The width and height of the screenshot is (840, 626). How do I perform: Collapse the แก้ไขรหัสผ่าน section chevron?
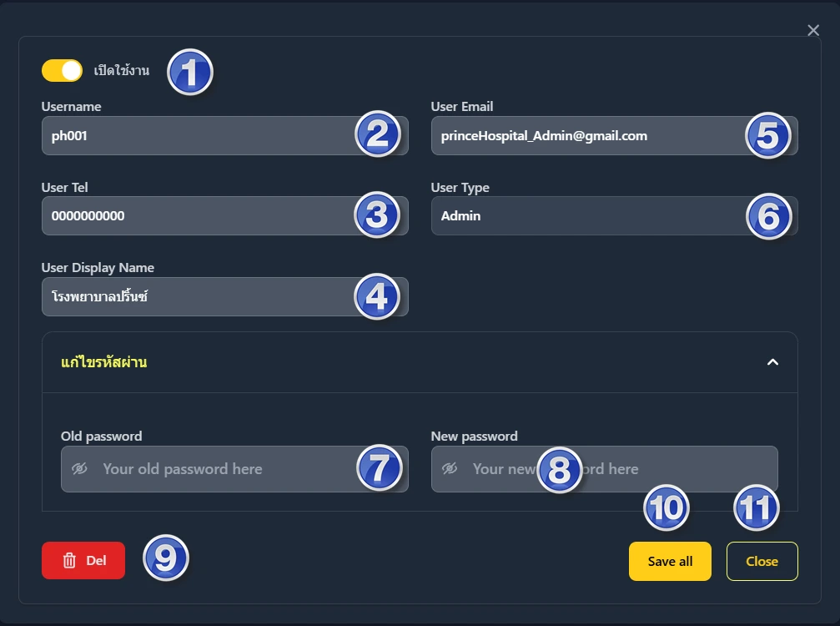(x=772, y=362)
